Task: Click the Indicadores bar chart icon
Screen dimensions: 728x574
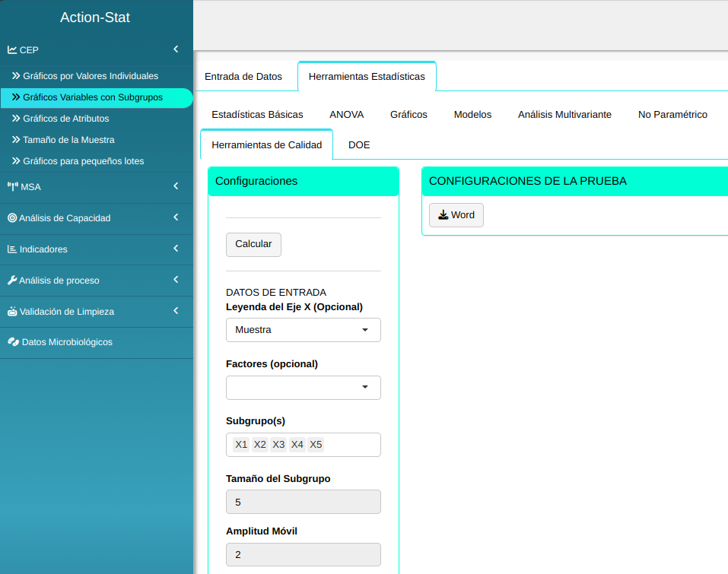Action: (x=12, y=249)
